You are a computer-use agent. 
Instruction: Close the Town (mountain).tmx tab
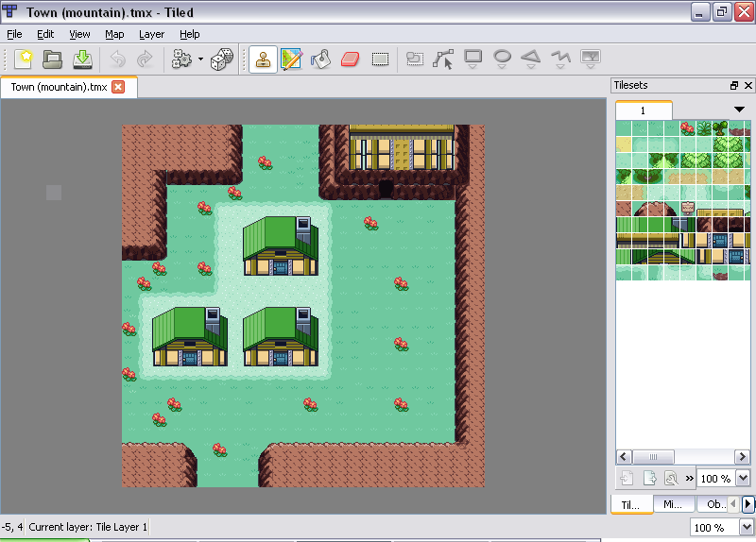[118, 87]
